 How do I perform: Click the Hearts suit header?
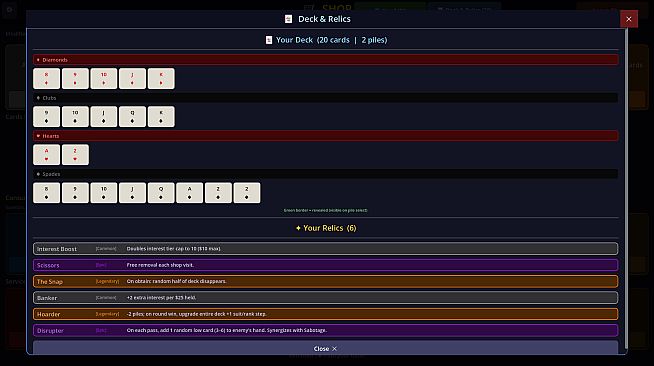[325, 136]
